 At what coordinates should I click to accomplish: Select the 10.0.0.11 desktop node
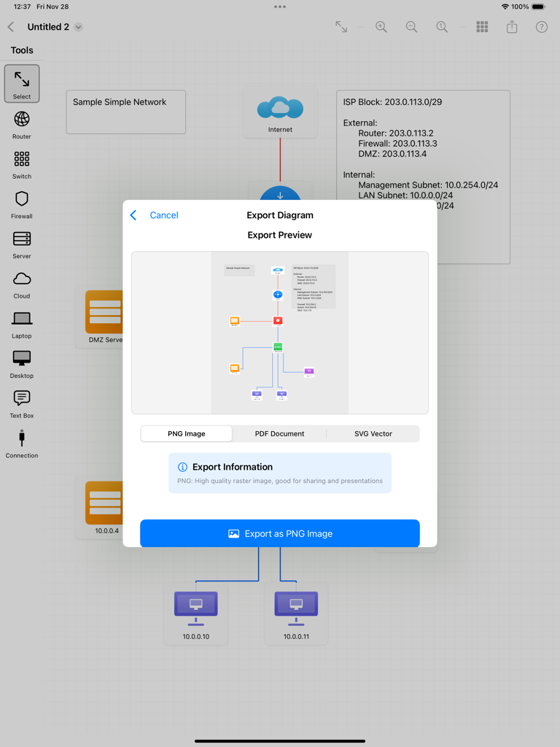pyautogui.click(x=296, y=614)
